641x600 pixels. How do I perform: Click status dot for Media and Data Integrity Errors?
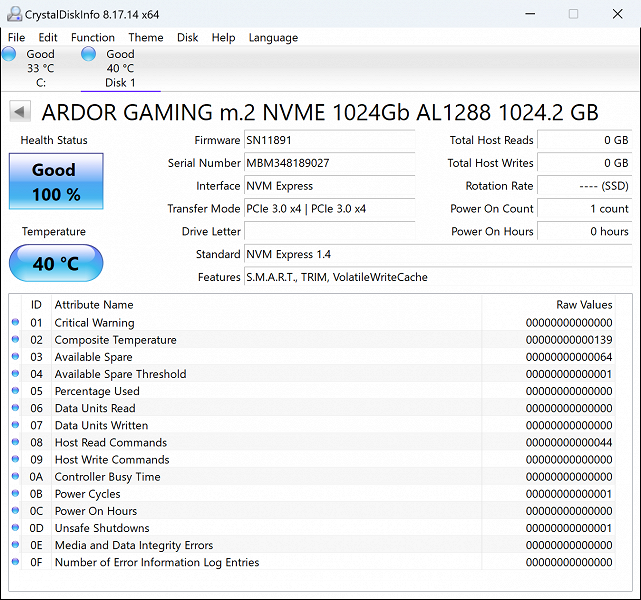coord(16,544)
